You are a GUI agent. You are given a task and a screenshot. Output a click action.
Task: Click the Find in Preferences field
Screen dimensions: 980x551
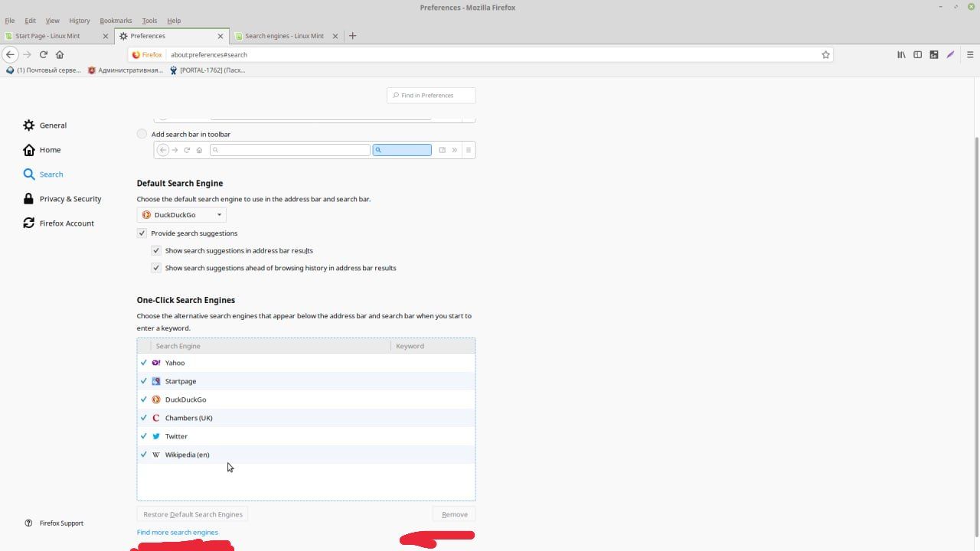[x=431, y=95]
